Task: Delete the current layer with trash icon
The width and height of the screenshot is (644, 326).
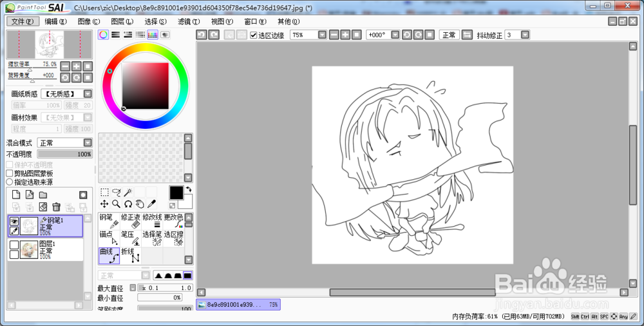Action: (x=56, y=207)
